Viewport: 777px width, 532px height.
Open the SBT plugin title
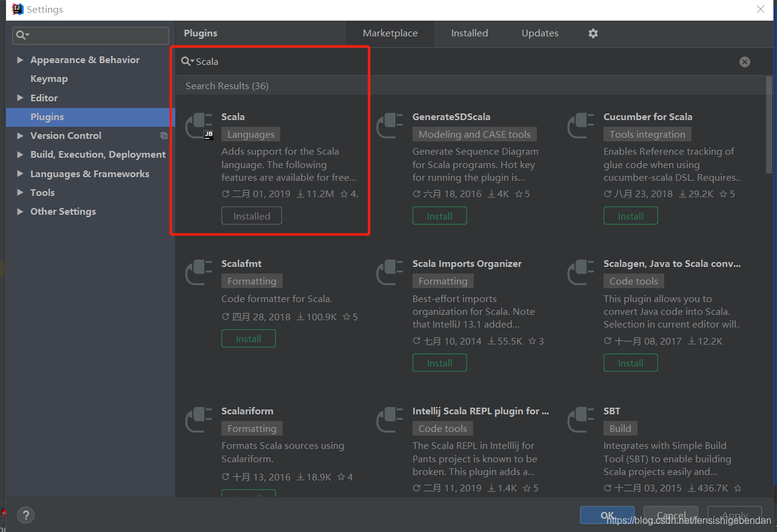tap(612, 411)
